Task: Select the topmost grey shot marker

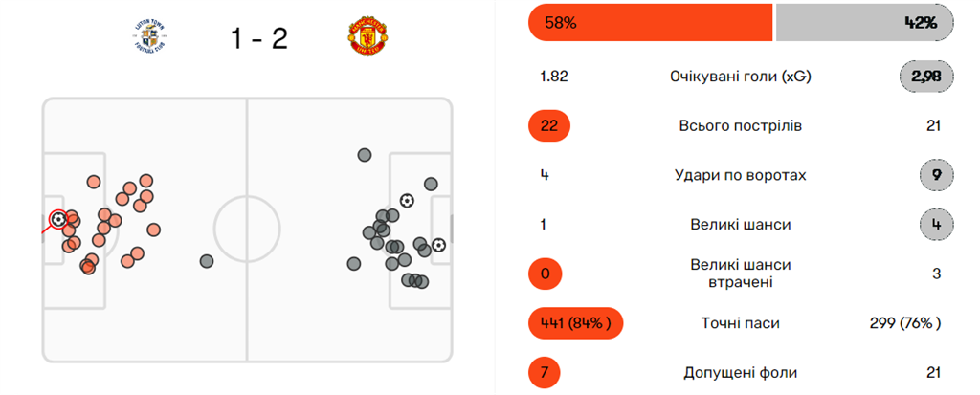Action: [364, 154]
